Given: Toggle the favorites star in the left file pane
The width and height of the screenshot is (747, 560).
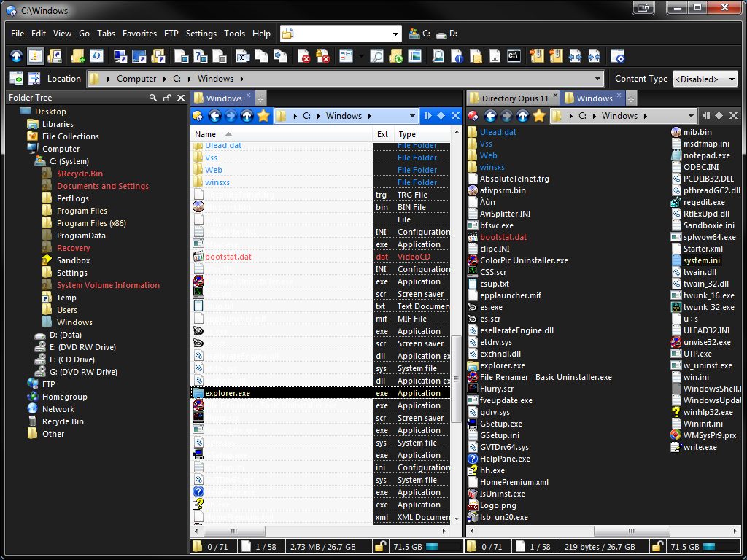Looking at the screenshot, I should click(263, 115).
